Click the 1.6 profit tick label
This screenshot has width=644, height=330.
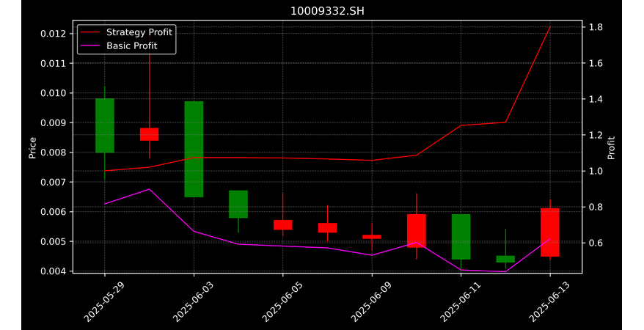[x=594, y=63]
